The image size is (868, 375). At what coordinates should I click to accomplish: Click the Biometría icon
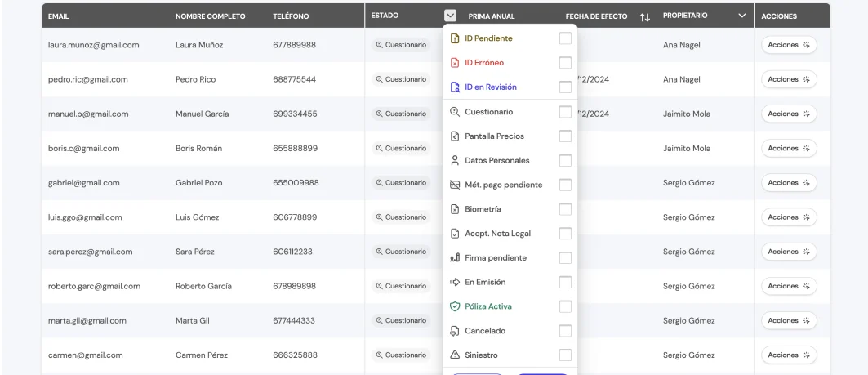click(x=455, y=209)
